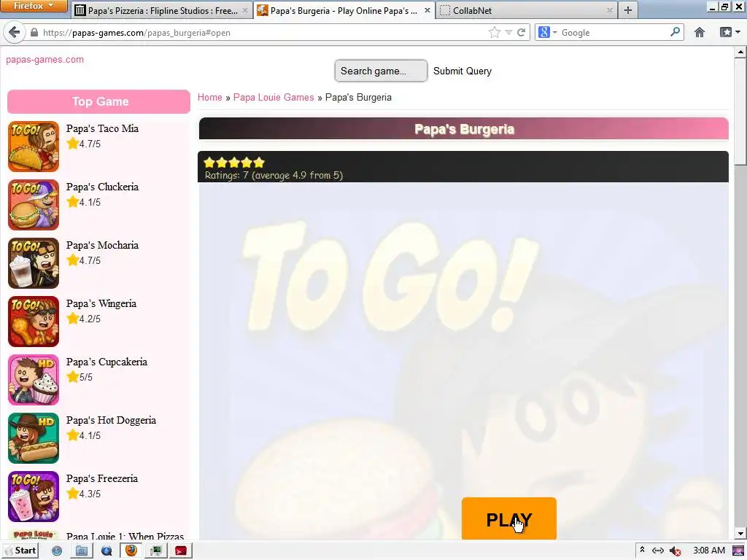Open the bookmarks menu button
This screenshot has height=560, width=747.
(x=729, y=32)
